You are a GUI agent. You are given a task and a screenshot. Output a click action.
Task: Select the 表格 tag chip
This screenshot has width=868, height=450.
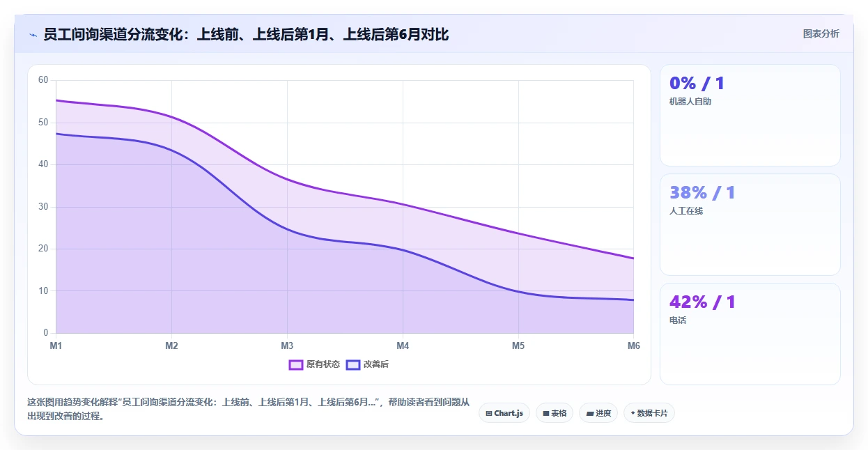pos(555,413)
